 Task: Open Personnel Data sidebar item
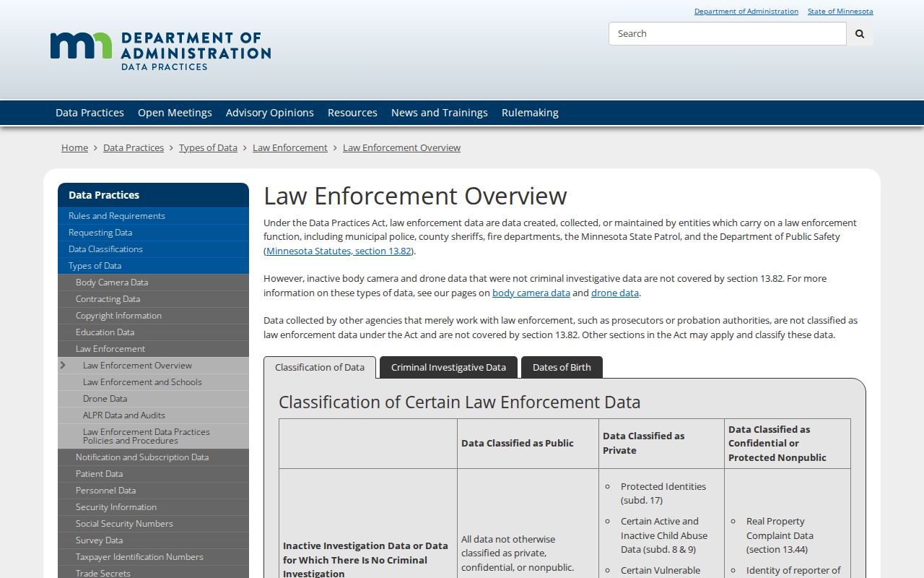pos(153,491)
